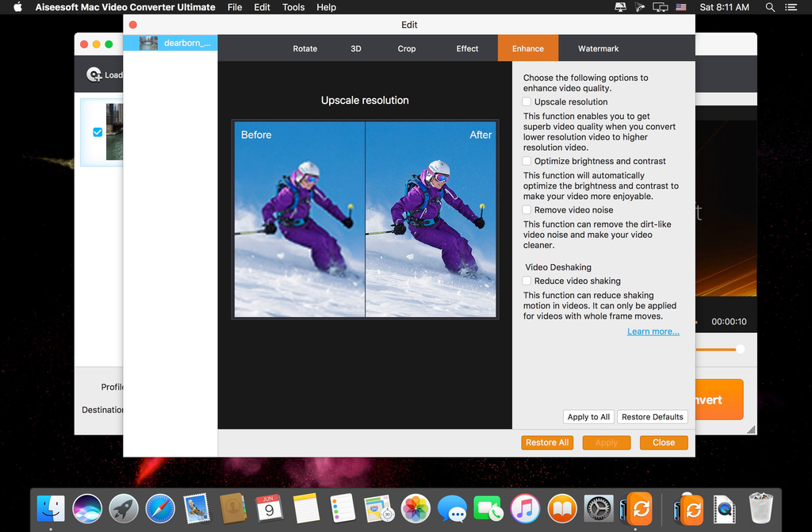812x532 pixels.
Task: Open Messages from the Dock
Action: 451,507
